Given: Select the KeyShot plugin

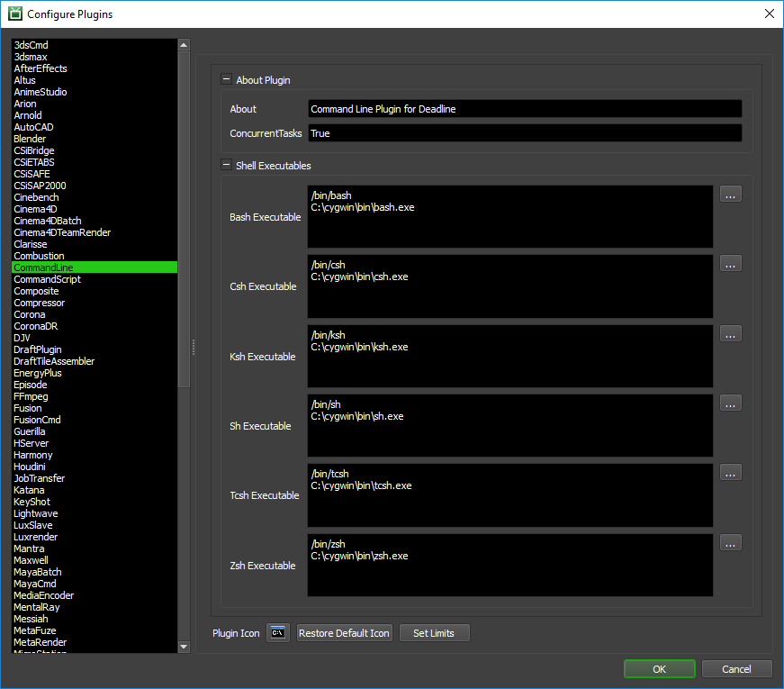Looking at the screenshot, I should pos(95,502).
